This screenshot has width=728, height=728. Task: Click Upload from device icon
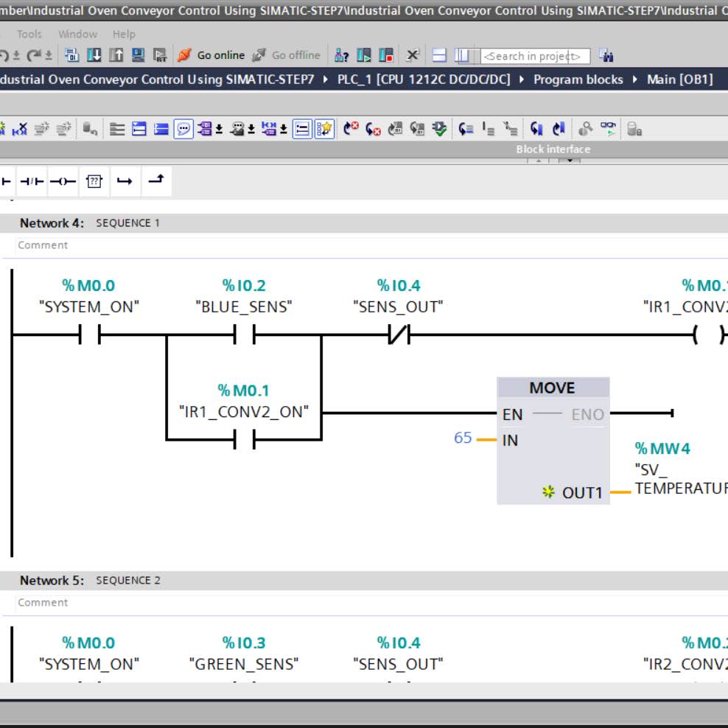point(116,55)
